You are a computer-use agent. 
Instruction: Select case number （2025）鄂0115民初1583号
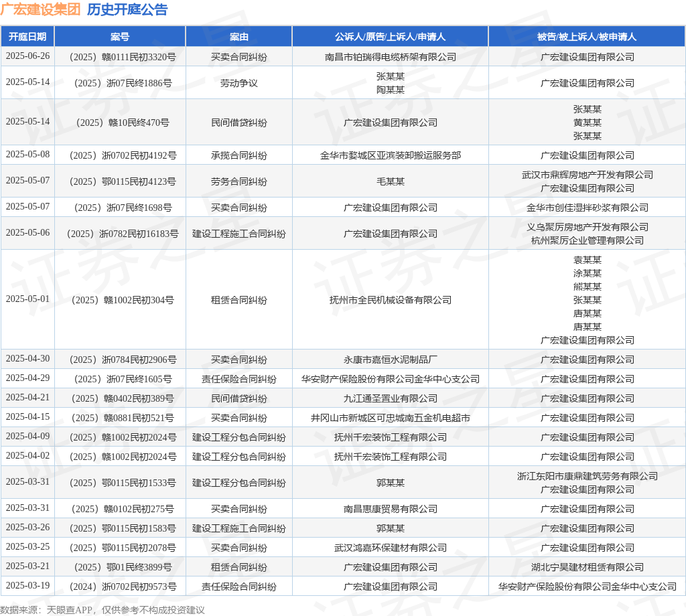pyautogui.click(x=120, y=528)
